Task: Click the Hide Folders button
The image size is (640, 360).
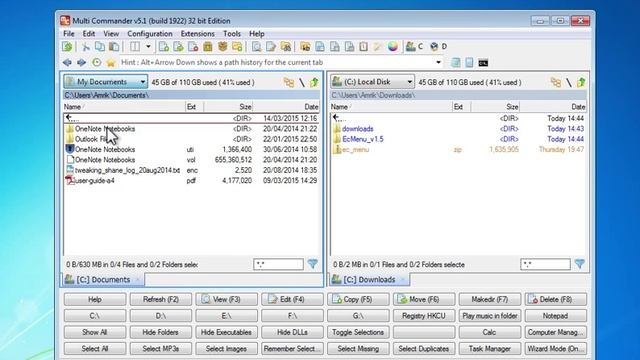Action: (161, 332)
